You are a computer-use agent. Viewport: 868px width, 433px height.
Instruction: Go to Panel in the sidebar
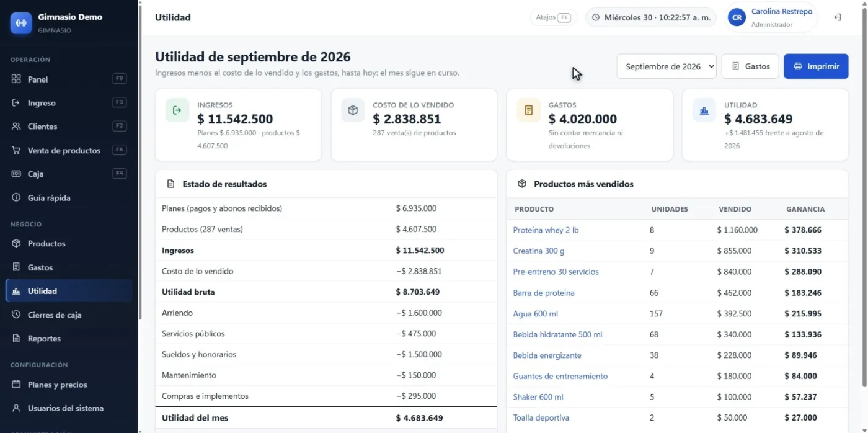click(x=69, y=79)
